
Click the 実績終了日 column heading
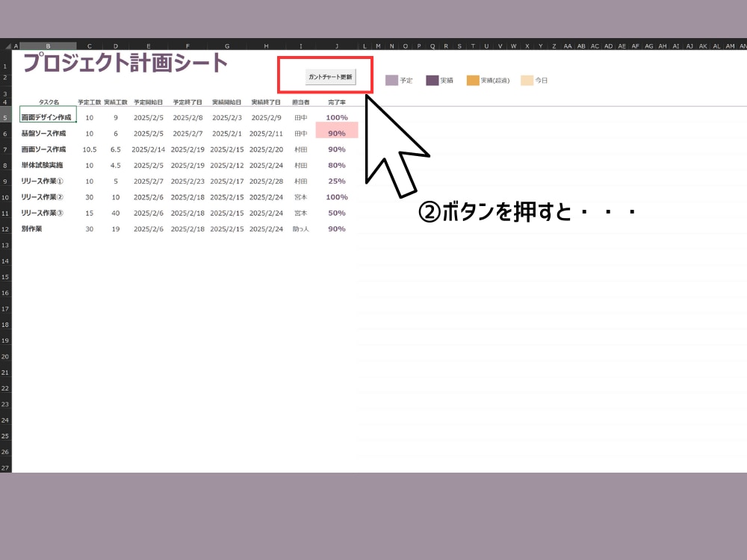[x=266, y=102]
